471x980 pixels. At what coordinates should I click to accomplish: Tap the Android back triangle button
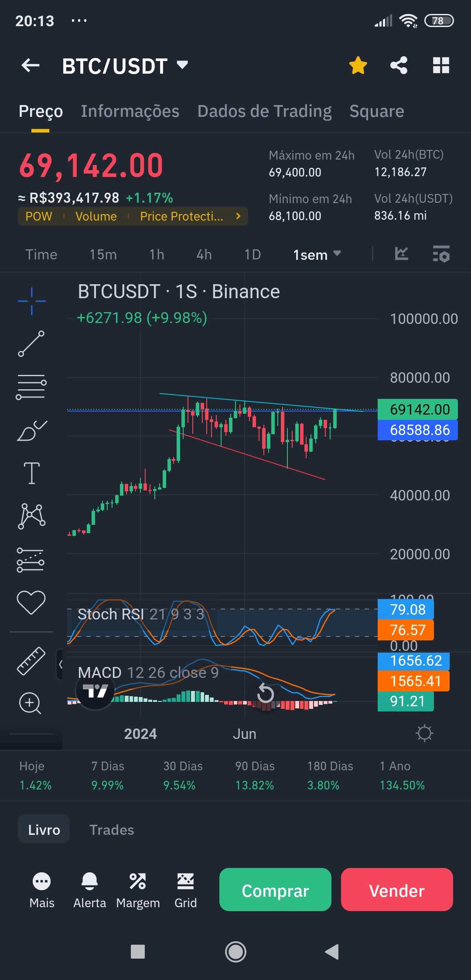[x=332, y=952]
